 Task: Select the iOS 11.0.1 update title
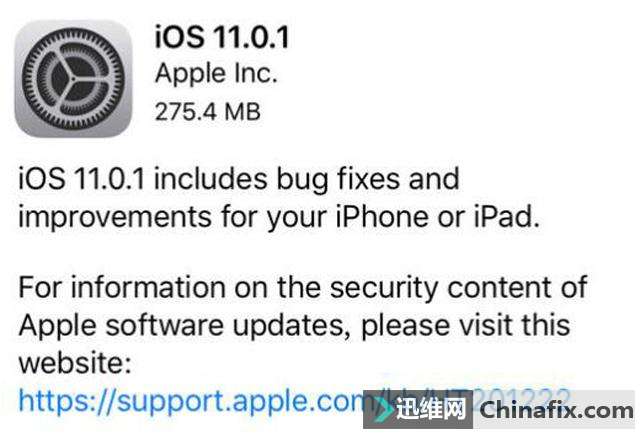(x=222, y=38)
